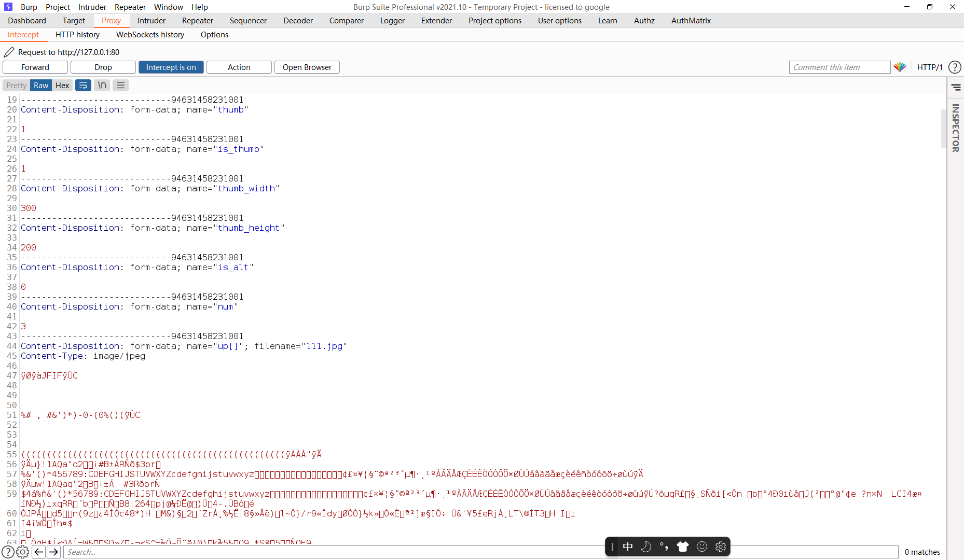Toggle word wrap in the message editor
This screenshot has width=964, height=560.
[x=83, y=85]
